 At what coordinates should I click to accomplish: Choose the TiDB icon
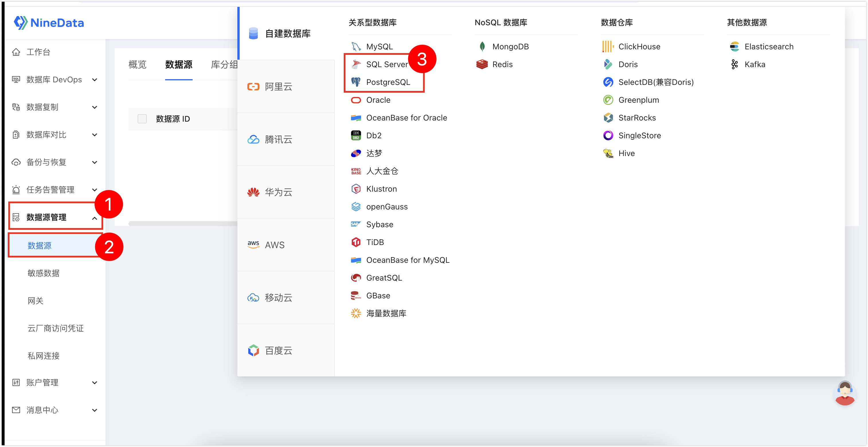[x=356, y=242]
